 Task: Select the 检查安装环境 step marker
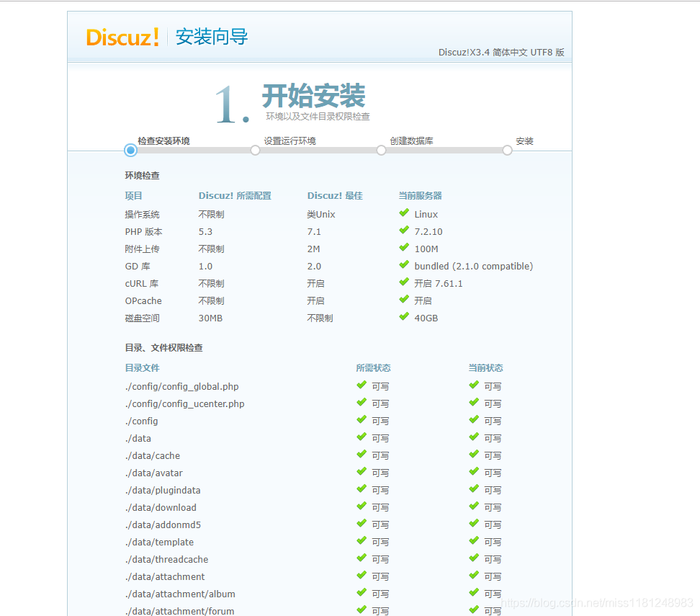130,150
